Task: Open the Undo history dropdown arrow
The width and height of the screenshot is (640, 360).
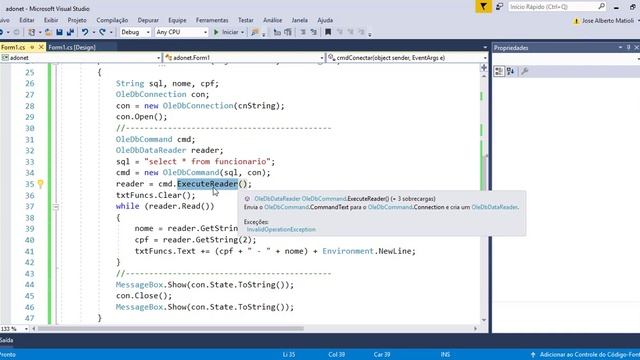Action: (x=93, y=32)
